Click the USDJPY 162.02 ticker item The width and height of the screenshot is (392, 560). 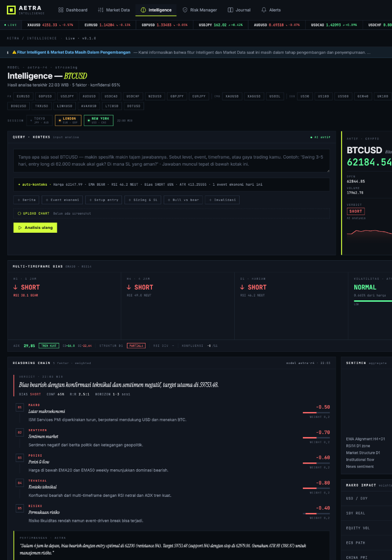click(220, 25)
